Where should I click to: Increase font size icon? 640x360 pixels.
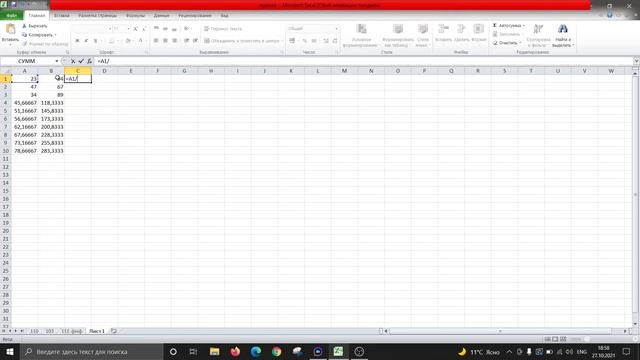coord(136,29)
